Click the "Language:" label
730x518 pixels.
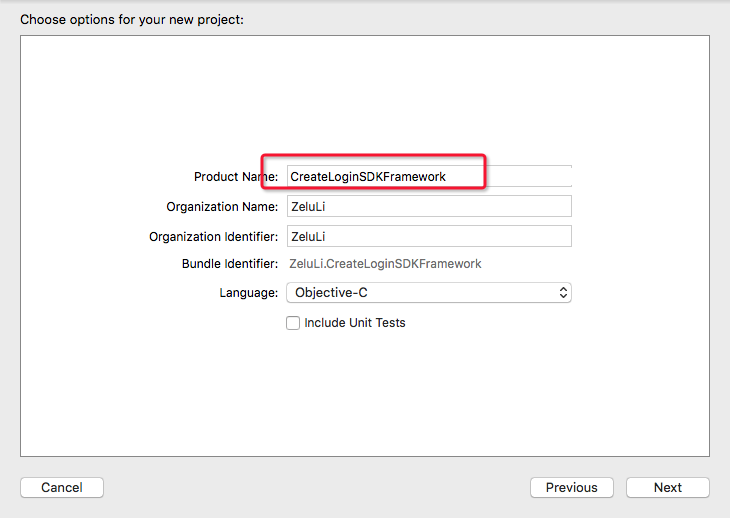click(x=249, y=293)
